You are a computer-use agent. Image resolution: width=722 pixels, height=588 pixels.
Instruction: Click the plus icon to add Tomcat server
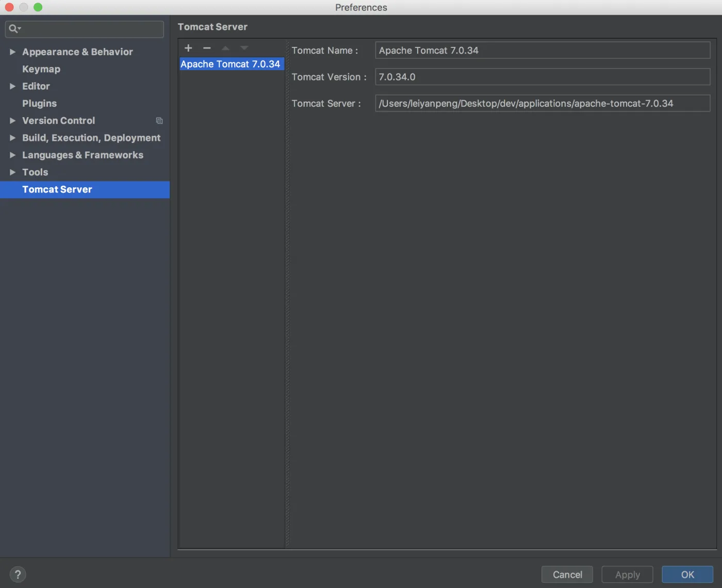[188, 48]
